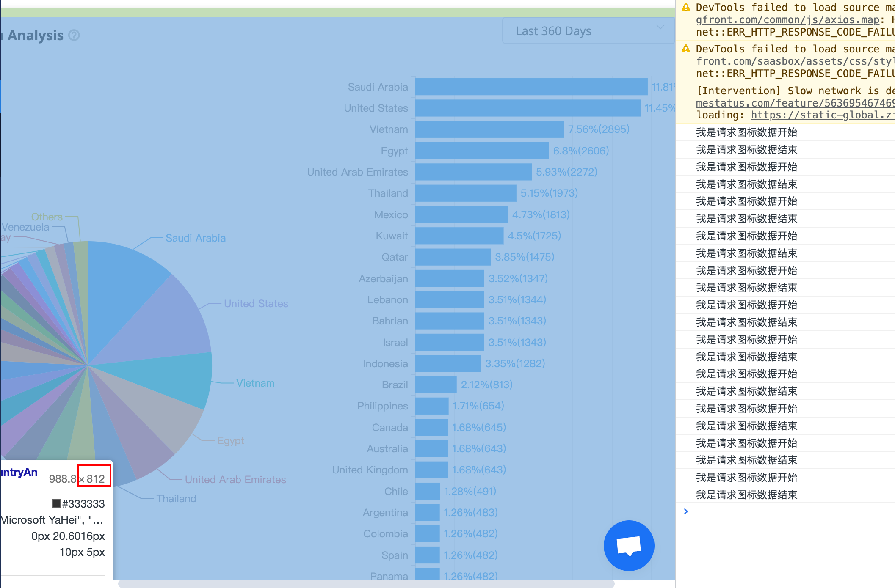
Task: Click the horizontal scrollbar at bottom
Action: [366, 584]
